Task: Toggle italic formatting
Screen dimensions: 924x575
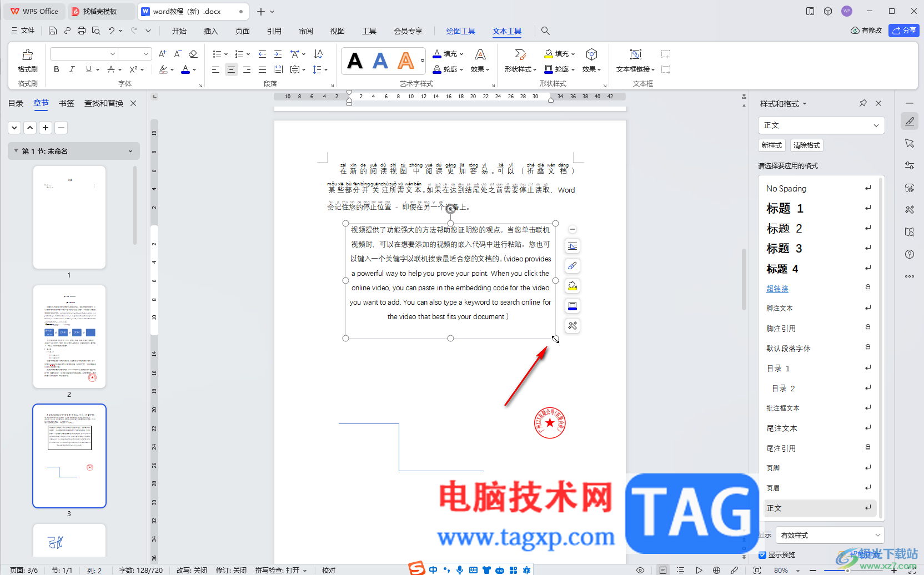Action: [x=72, y=69]
